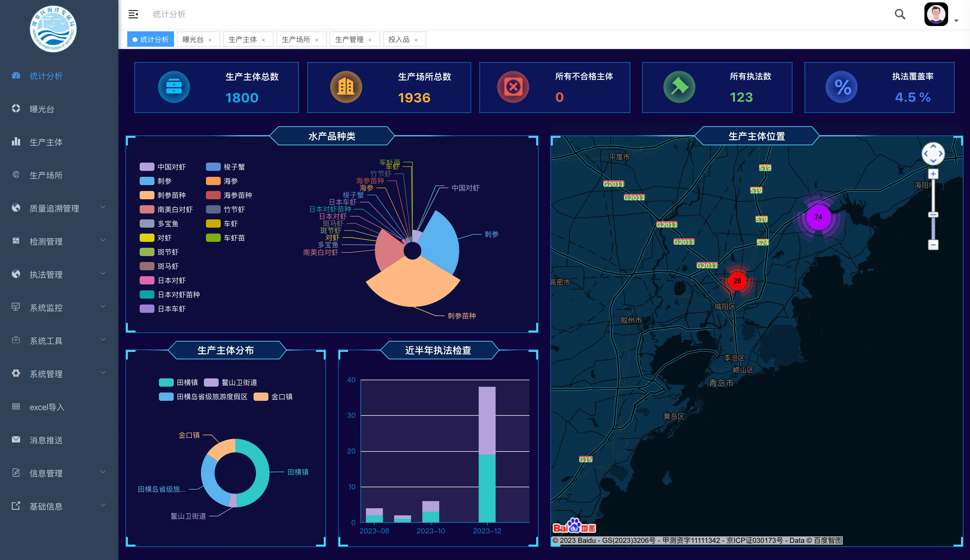Expand the 执法管理 submenu arrow

(103, 273)
